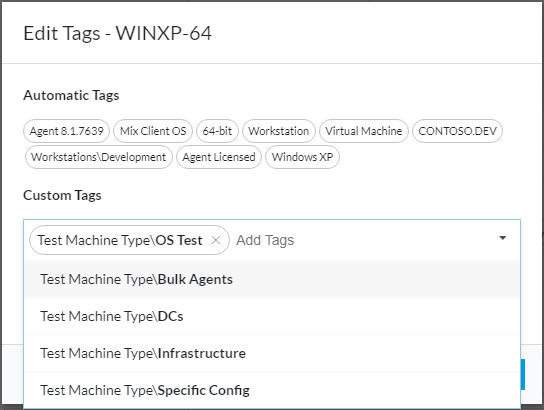Screen dimensions: 544x410
Task: Click the Agent Licensed tag chip
Action: click(219, 157)
